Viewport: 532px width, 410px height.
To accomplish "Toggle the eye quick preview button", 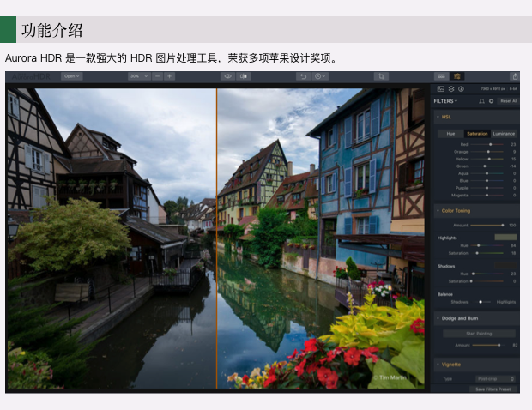I will (x=227, y=76).
